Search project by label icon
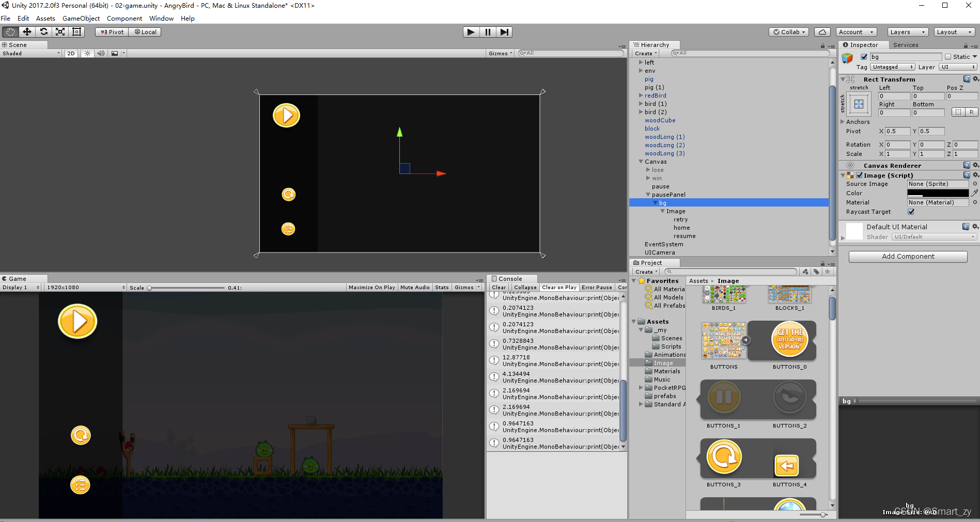 tap(816, 272)
